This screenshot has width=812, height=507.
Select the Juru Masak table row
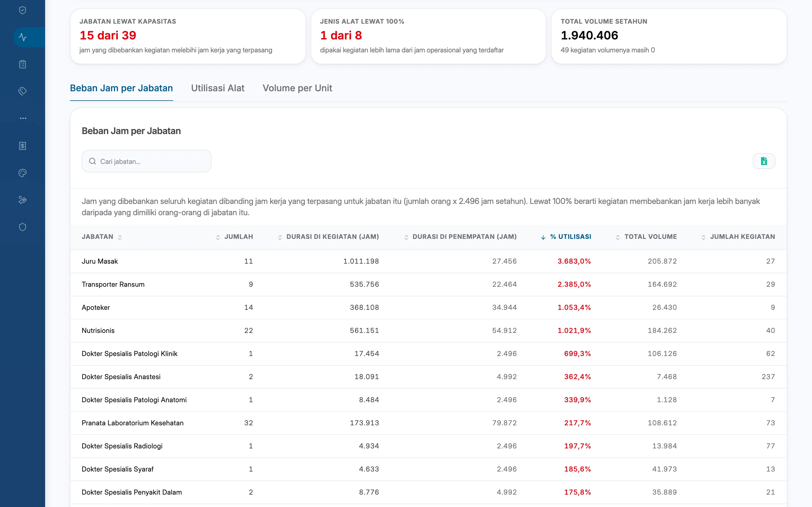pyautogui.click(x=429, y=261)
